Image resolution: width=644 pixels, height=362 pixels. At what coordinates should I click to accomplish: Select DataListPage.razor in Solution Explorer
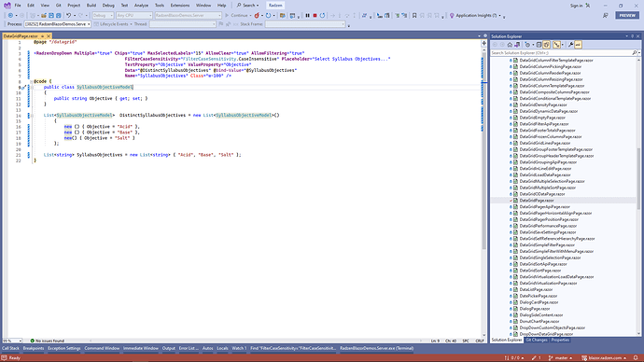pos(536,289)
